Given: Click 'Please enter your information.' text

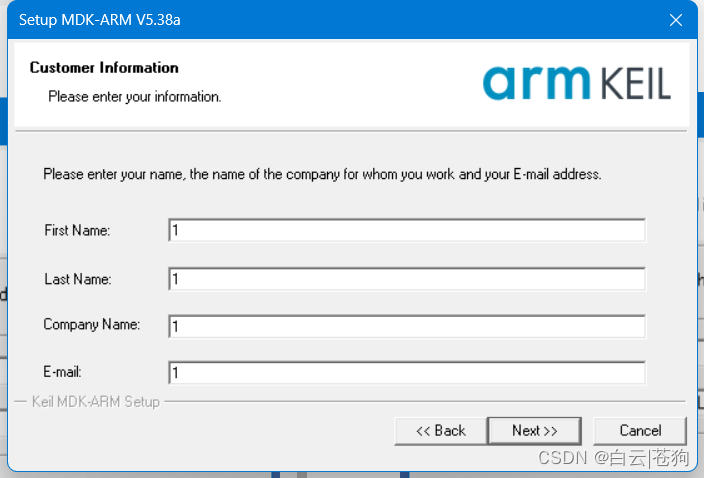Looking at the screenshot, I should [135, 97].
